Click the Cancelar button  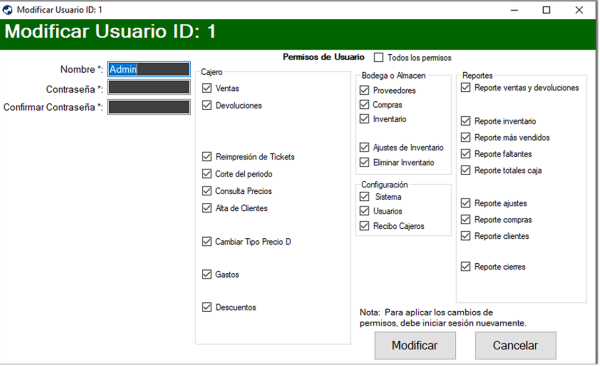tap(515, 345)
